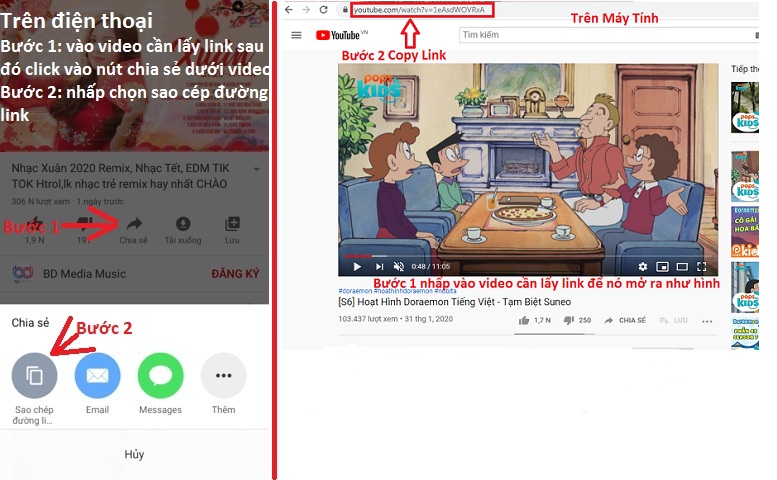Image resolution: width=777 pixels, height=480 pixels.
Task: Tap the Chia sẻ share arrow on phone
Action: (134, 224)
